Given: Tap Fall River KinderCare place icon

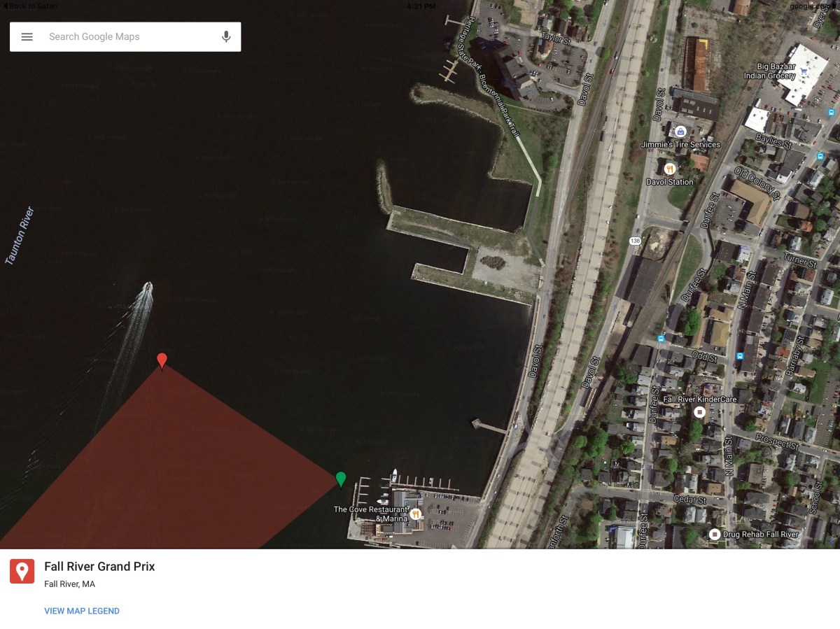Looking at the screenshot, I should 699,412.
